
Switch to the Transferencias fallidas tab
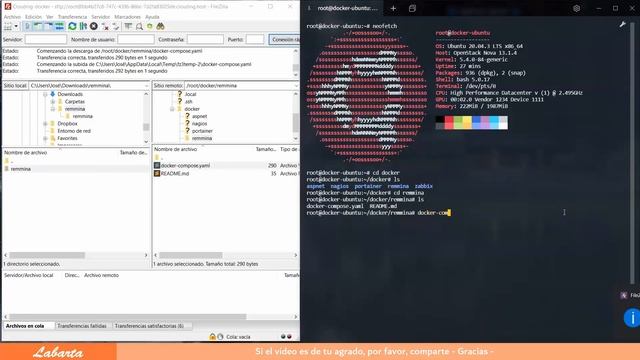point(82,326)
